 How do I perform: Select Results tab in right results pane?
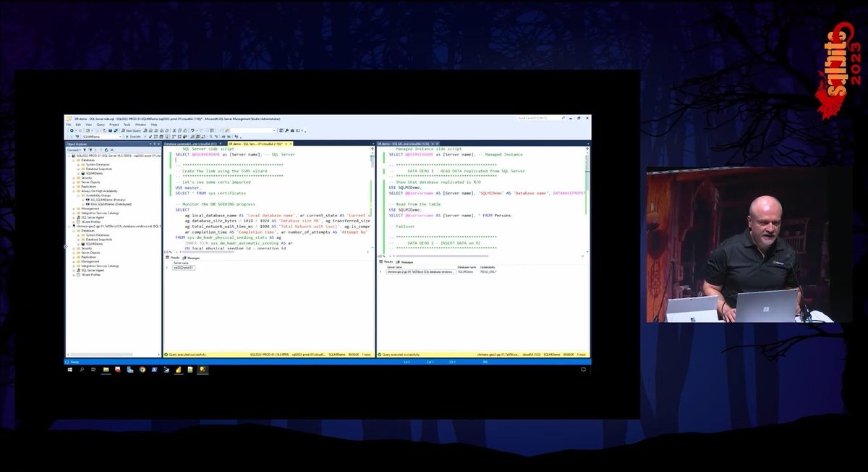(386, 262)
